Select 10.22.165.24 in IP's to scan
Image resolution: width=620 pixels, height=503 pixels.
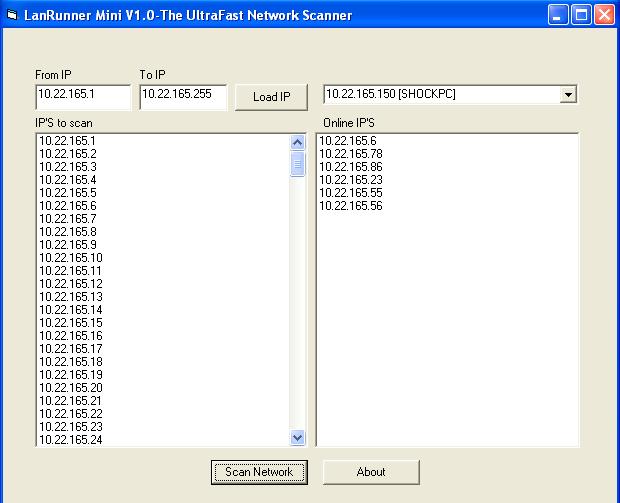coord(70,440)
